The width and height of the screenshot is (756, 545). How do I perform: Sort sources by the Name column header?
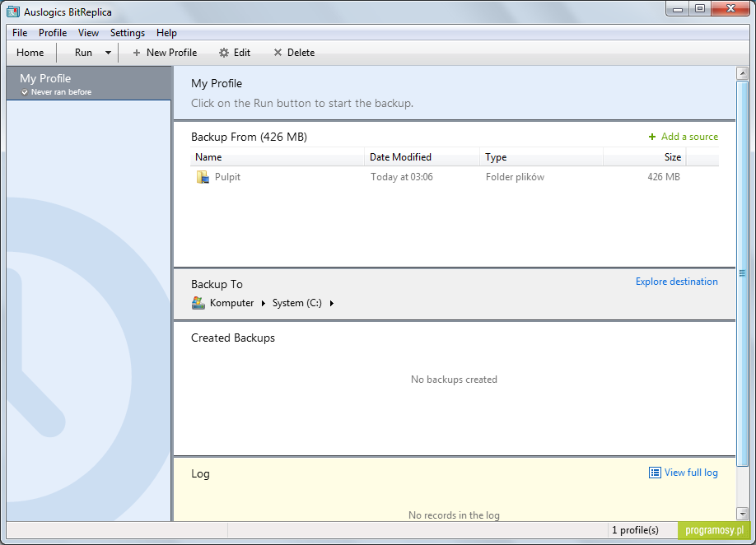click(278, 157)
